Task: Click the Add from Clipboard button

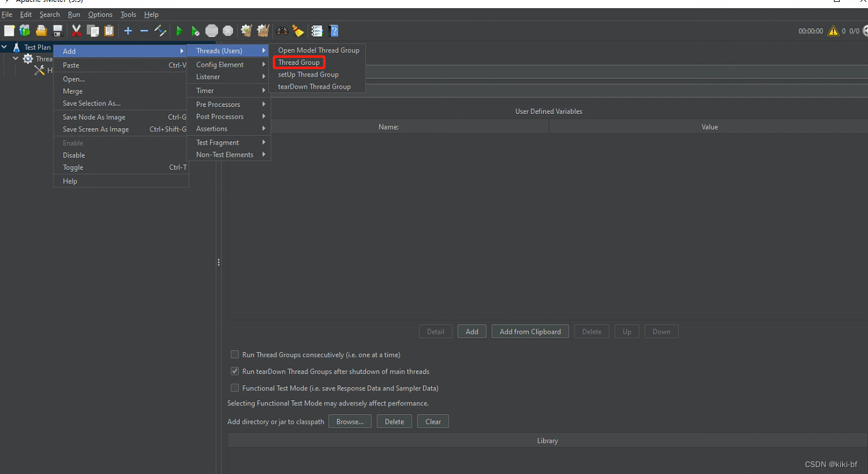Action: pyautogui.click(x=530, y=332)
